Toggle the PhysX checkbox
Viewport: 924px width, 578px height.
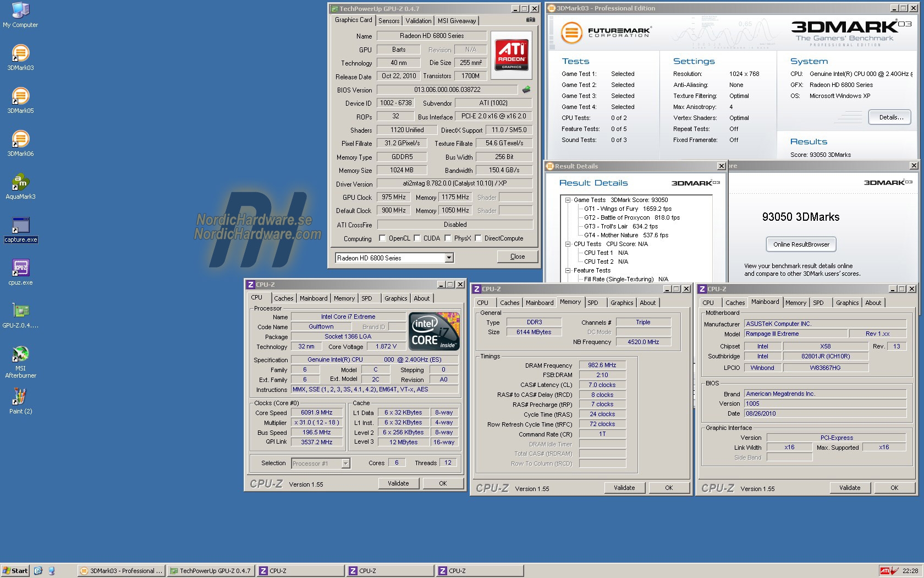[x=448, y=238]
